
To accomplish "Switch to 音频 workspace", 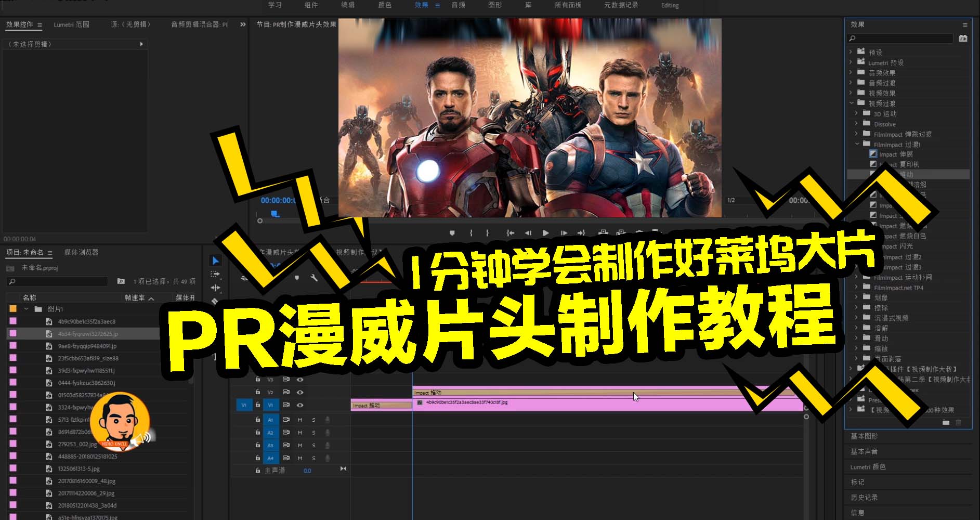I will tap(458, 5).
